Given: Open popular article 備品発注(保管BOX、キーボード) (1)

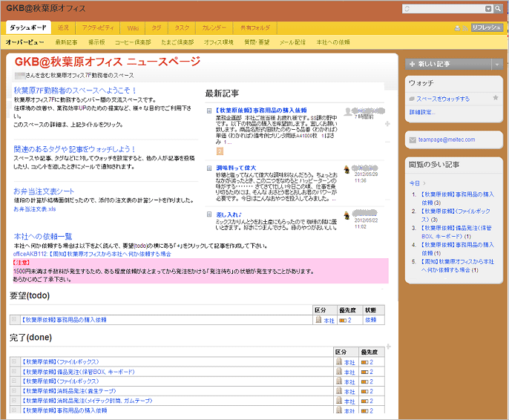Looking at the screenshot, I should coord(458,232).
